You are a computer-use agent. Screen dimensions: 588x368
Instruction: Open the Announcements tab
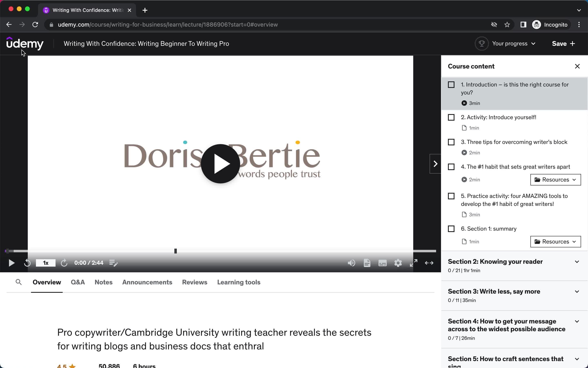[147, 282]
